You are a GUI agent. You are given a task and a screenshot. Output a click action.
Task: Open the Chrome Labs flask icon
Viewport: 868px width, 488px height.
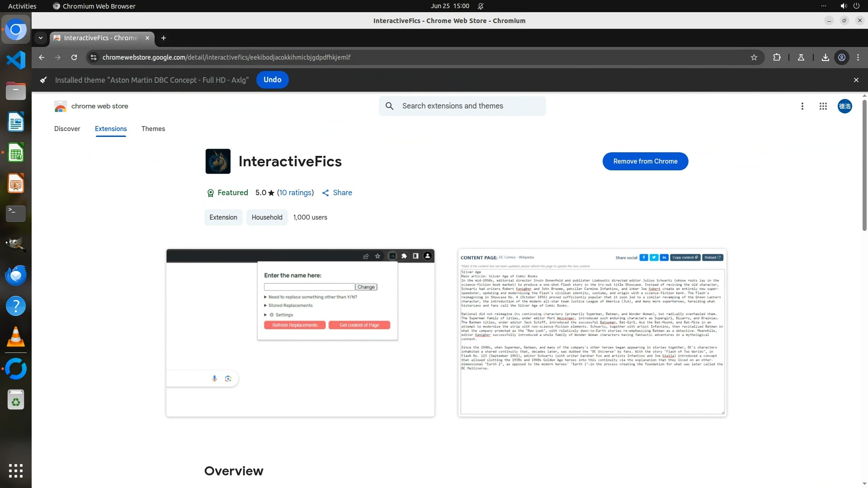[x=801, y=57]
